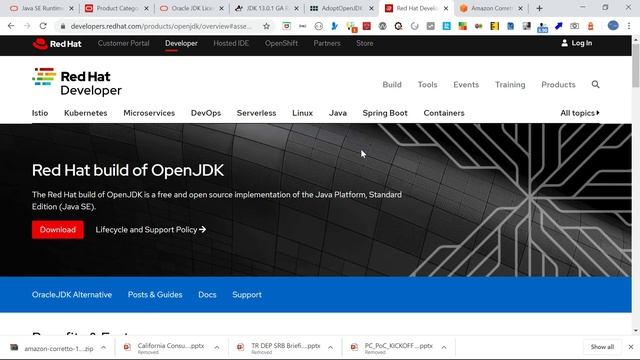Jump to OracleJDK Alternative section

click(72, 295)
